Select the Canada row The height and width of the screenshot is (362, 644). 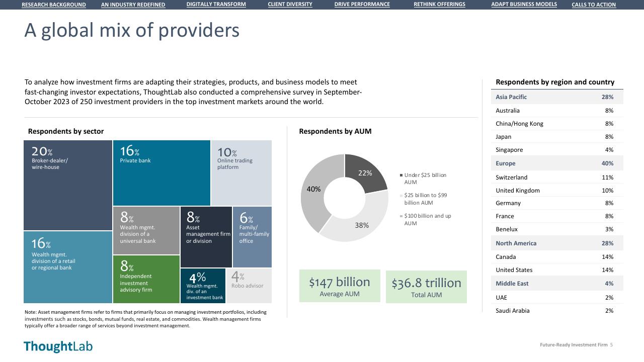(x=557, y=257)
